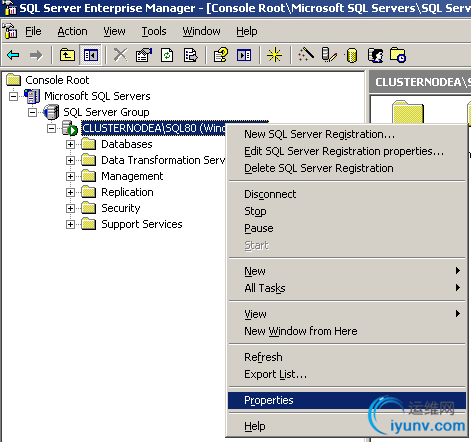The image size is (471, 442).
Task: Open the File menu
Action: tap(33, 31)
